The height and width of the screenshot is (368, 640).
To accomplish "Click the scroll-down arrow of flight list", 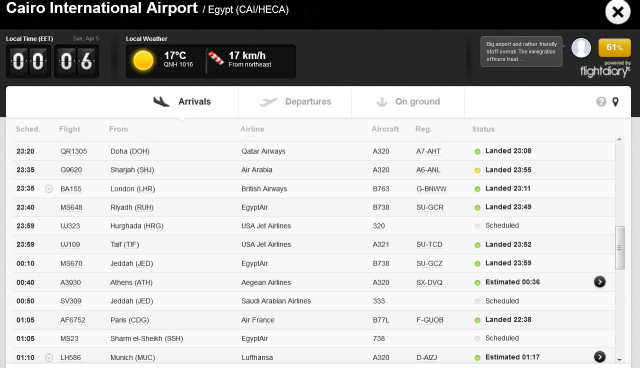I will pos(620,360).
